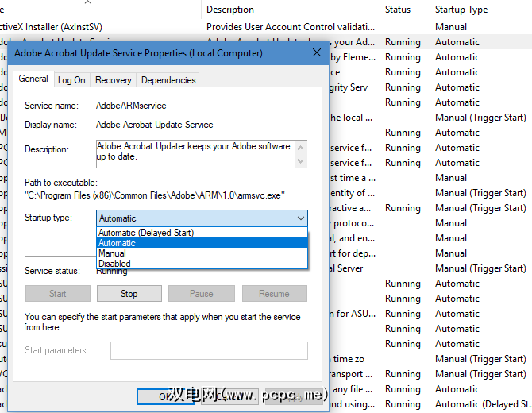Click the 'n for ASU...' description cell
Screen dimensions: 532x413
coord(353,314)
